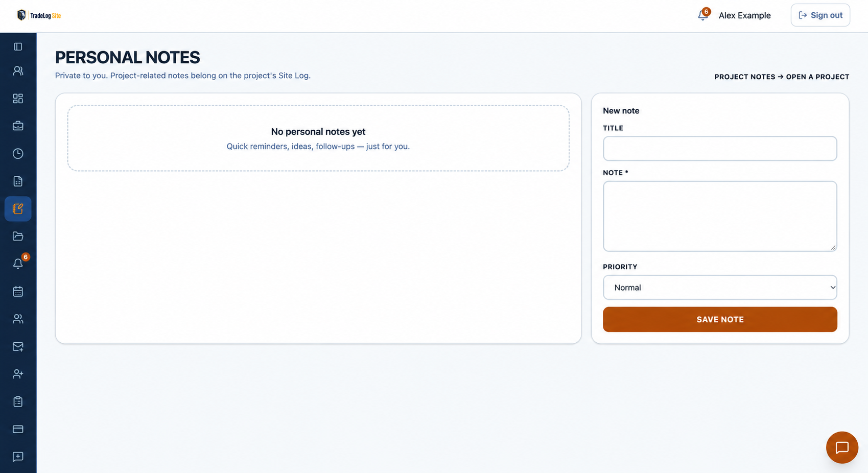Click the 'No personal notes yet' heading
This screenshot has width=868, height=473.
318,132
